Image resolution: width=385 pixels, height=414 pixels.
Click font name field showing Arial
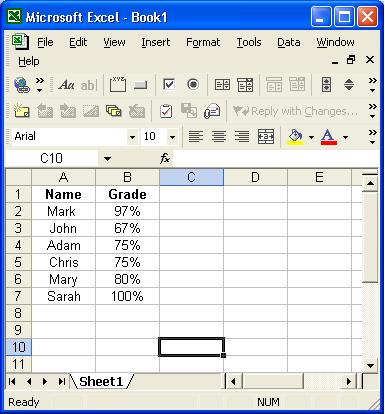coord(70,137)
